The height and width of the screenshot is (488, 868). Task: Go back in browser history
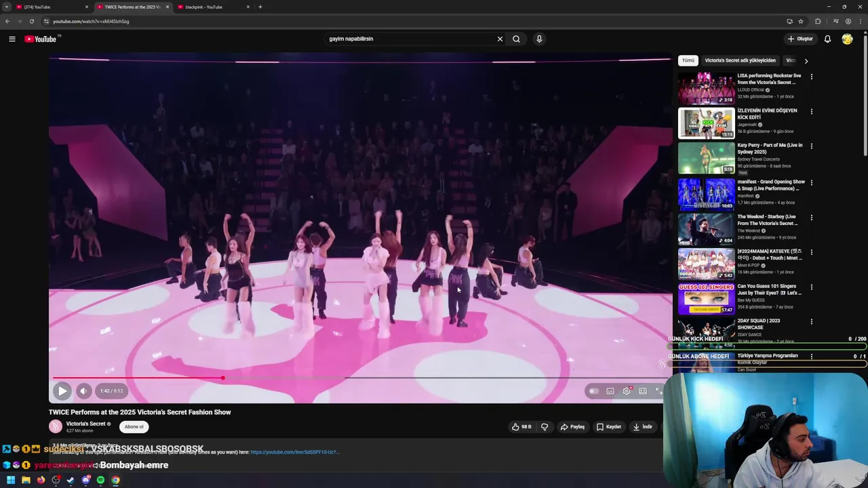coord(7,21)
